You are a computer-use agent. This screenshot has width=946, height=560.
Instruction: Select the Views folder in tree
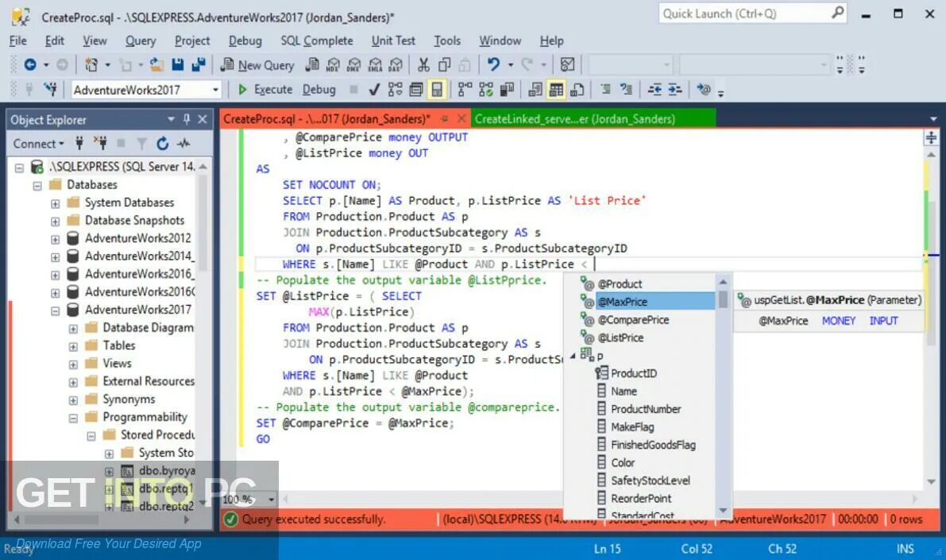click(117, 363)
